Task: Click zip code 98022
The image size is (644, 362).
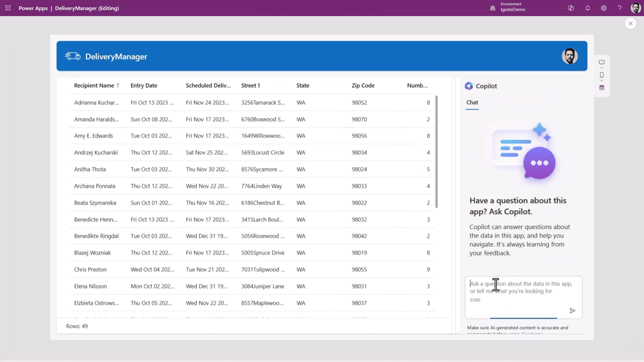Action: point(359,203)
